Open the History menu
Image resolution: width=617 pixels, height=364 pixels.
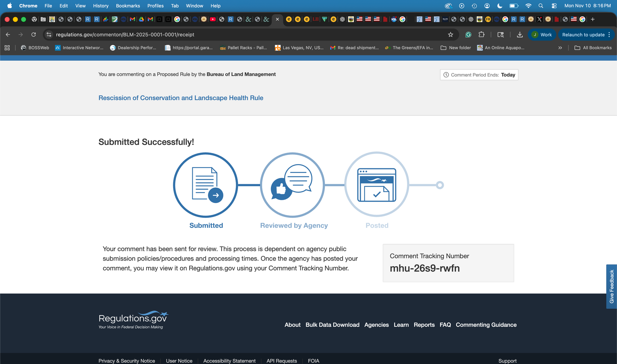[x=101, y=6]
